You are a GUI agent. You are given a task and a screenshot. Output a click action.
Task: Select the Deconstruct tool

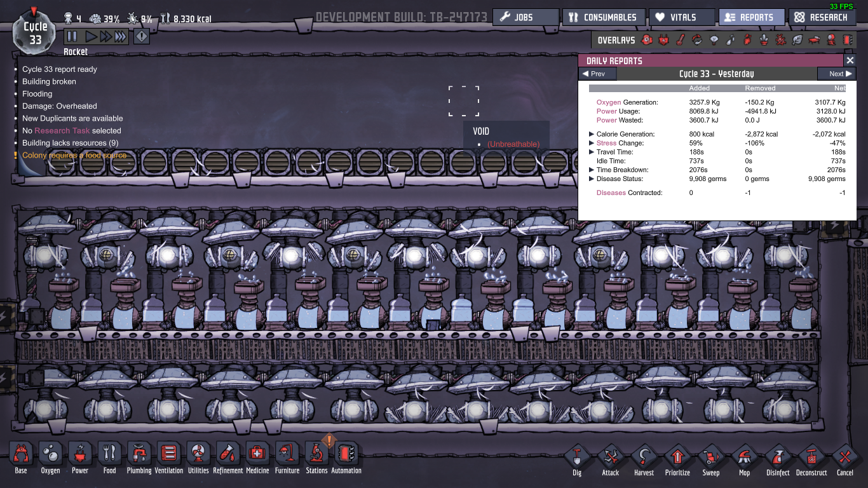click(x=811, y=457)
